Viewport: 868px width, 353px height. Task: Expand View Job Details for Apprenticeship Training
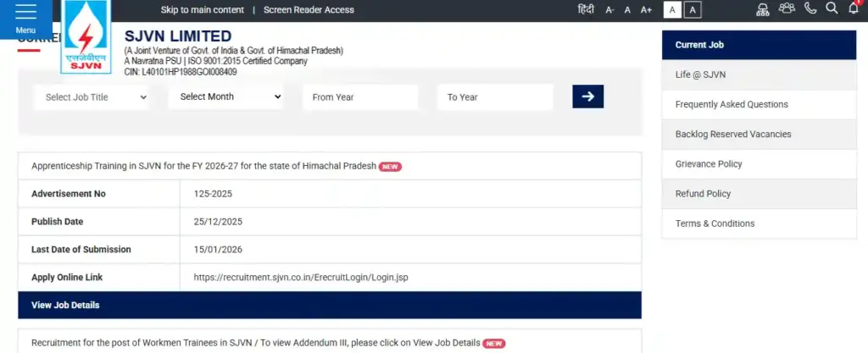(x=329, y=305)
